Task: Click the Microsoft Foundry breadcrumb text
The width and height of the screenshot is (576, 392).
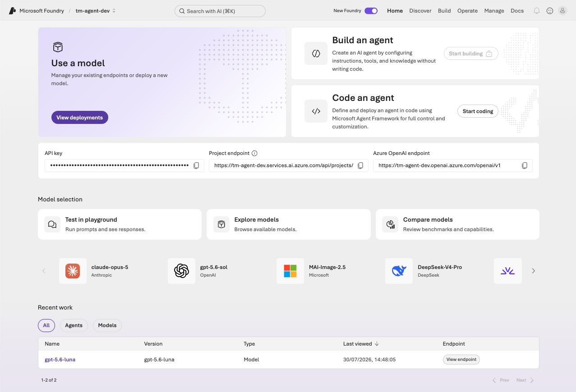Action: (42, 11)
